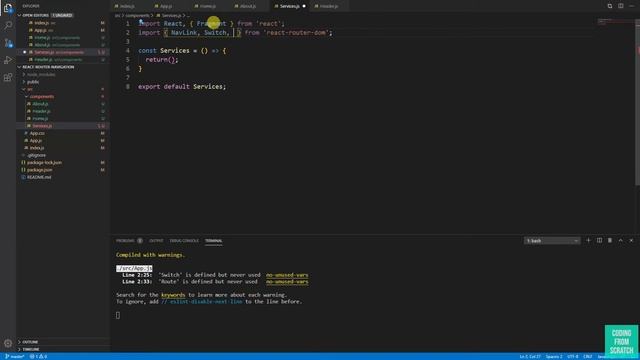Select the Terminal panel tab
The height and width of the screenshot is (360, 640).
click(x=213, y=241)
